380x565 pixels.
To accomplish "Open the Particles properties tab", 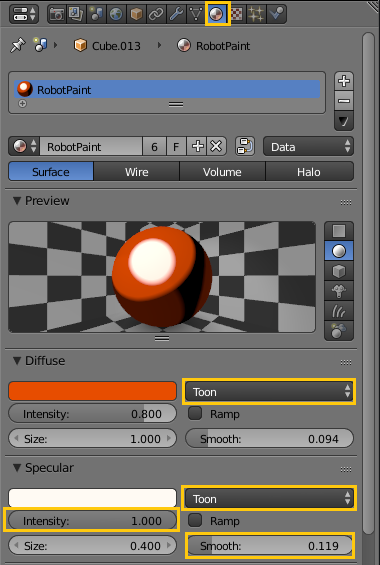I will coord(256,14).
